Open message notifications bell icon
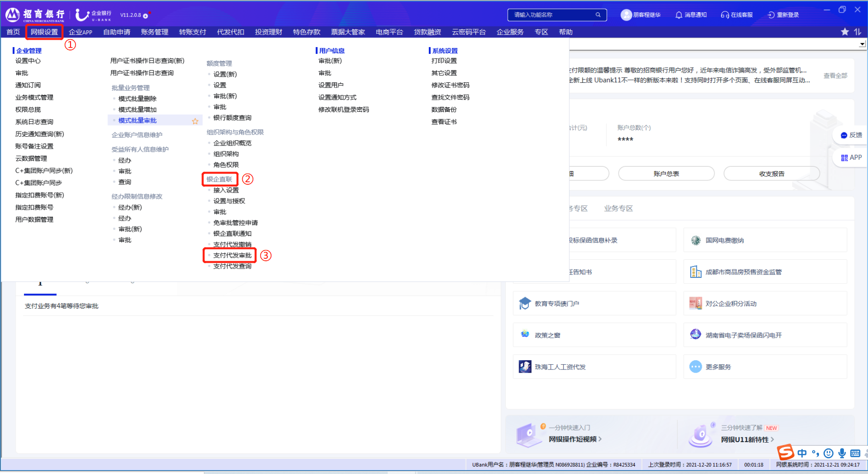Viewport: 868px width, 474px height. coord(679,15)
